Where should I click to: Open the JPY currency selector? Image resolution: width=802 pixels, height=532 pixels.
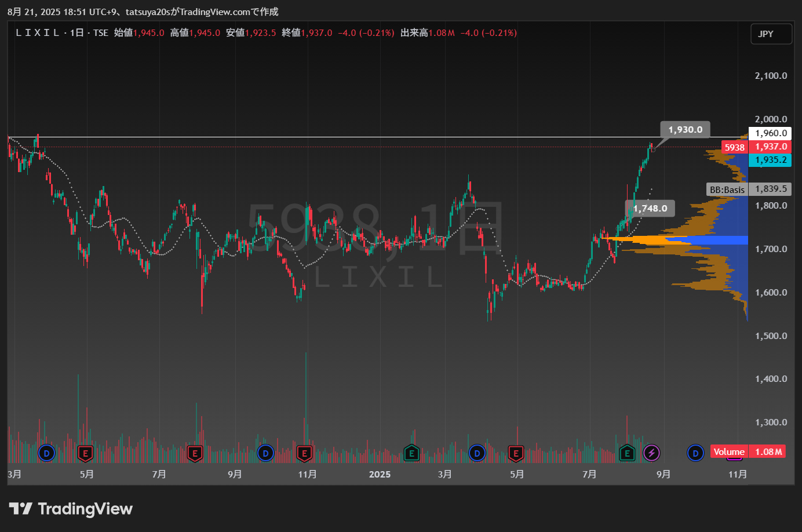[x=771, y=34]
